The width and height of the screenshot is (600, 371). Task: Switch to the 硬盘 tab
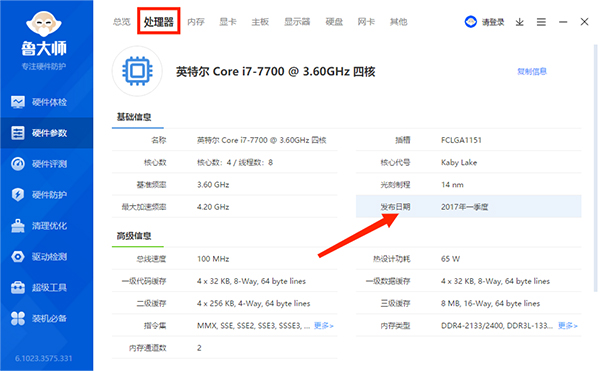coord(334,22)
